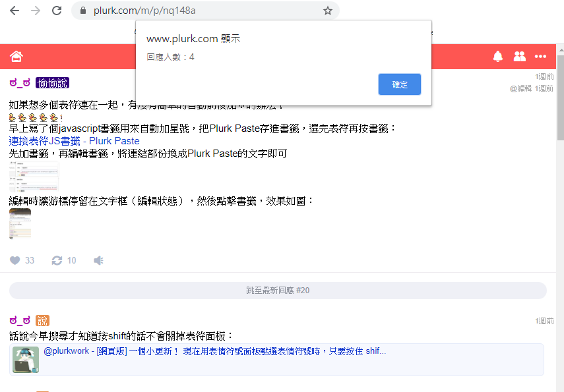Click the like count 33
The width and height of the screenshot is (564, 392).
30,260
